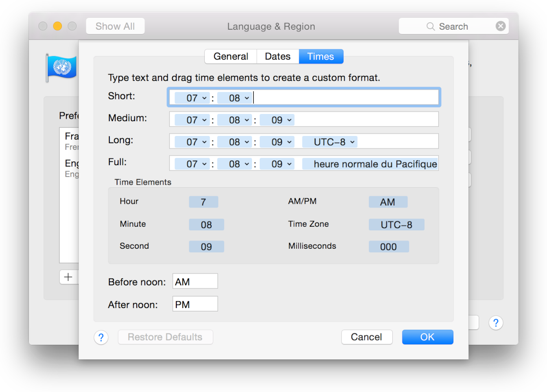
Task: Select the Second element 09
Action: pyautogui.click(x=206, y=246)
